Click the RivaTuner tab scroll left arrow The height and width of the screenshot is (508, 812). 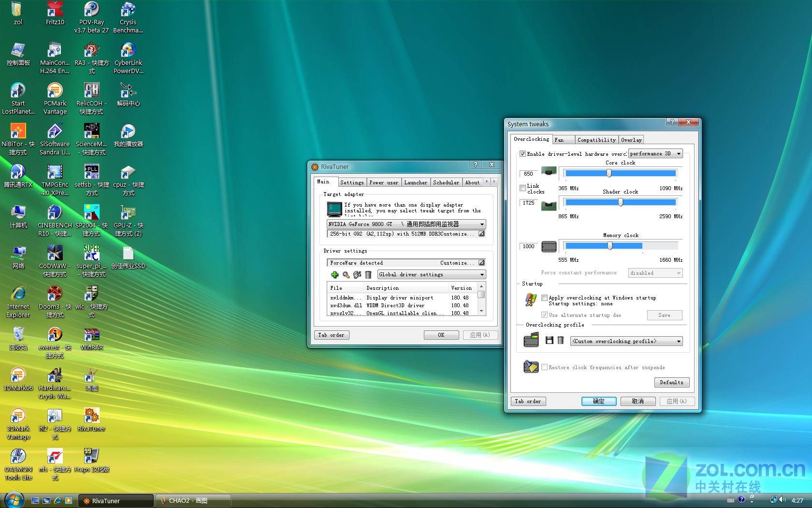tap(487, 181)
